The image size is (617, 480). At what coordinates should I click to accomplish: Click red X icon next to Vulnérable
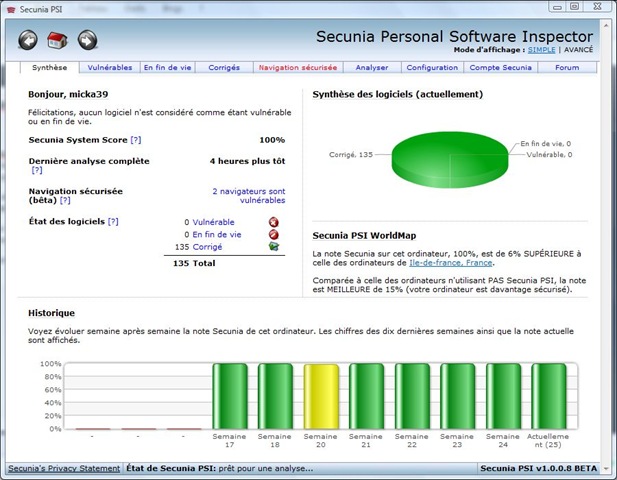[x=274, y=222]
